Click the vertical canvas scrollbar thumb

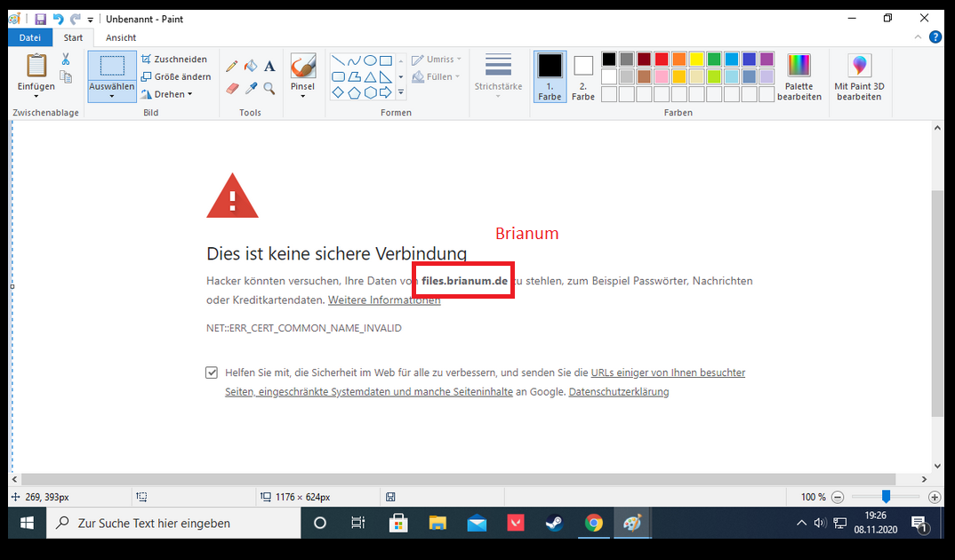click(x=936, y=303)
